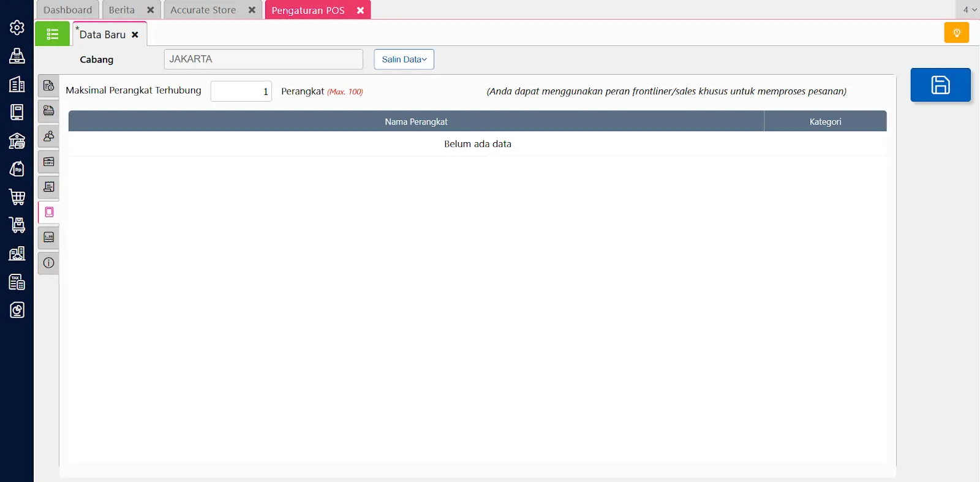The height and width of the screenshot is (482, 980).
Task: Expand the open tabs count dropdown
Action: 969,10
